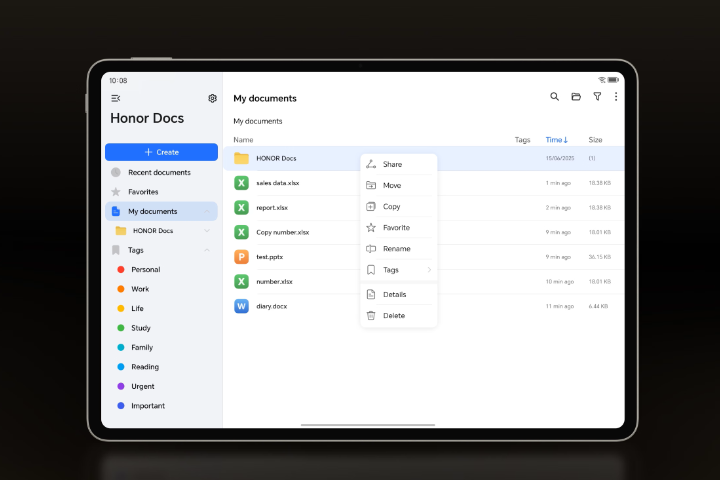Open the report.xlsx file name

272,208
